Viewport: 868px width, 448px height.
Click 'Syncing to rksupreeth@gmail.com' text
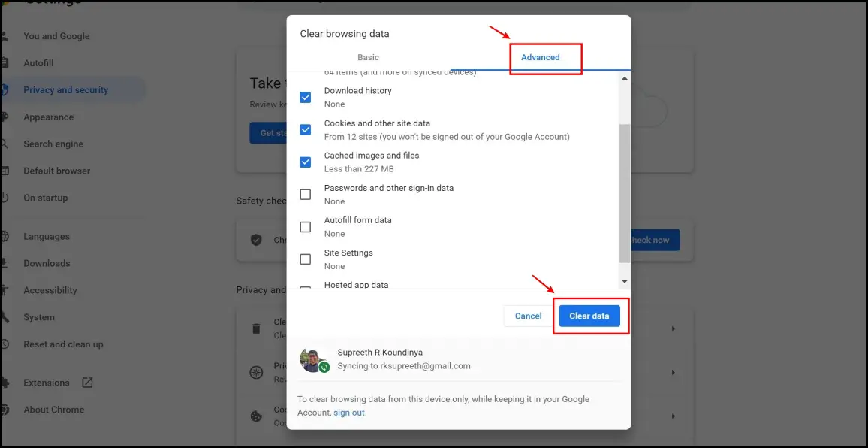click(404, 366)
